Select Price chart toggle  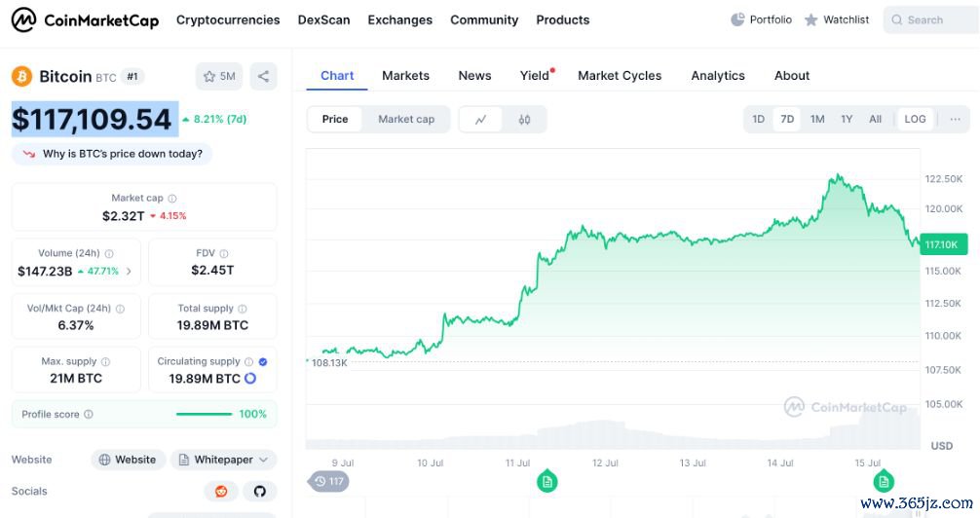click(335, 120)
